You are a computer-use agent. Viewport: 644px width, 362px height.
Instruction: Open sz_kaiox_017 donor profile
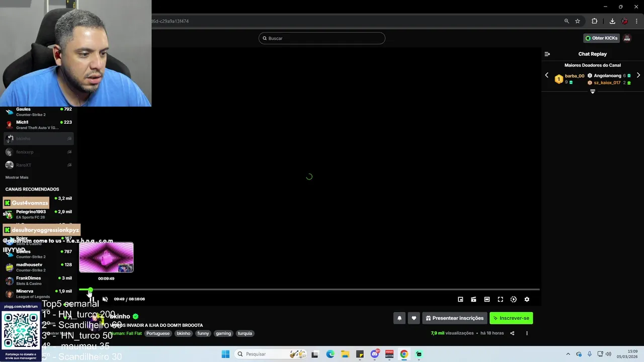607,82
